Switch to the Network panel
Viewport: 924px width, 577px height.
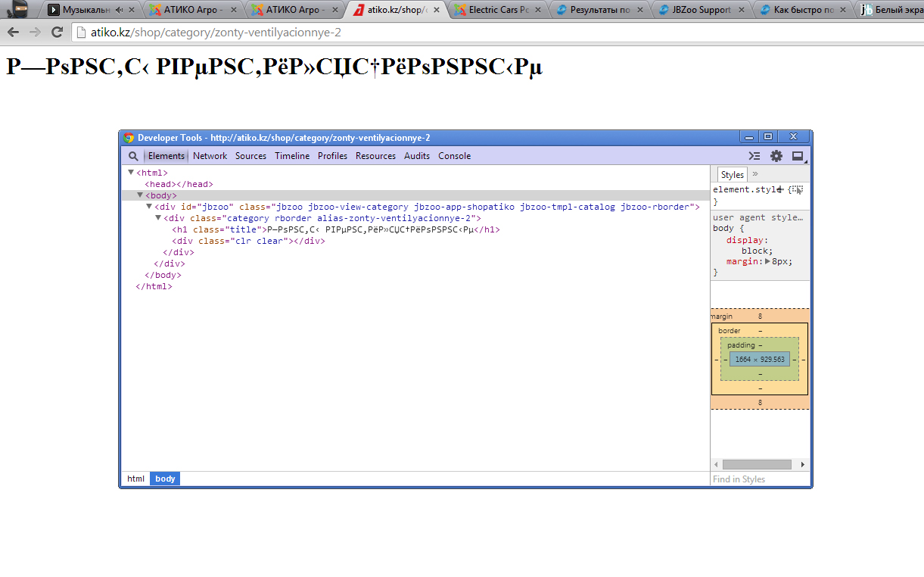[210, 156]
